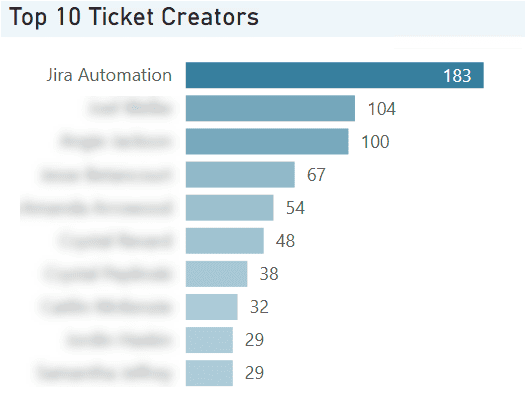Screen dimensions: 525x394
Task: Select the bar with value 48
Action: [225, 241]
